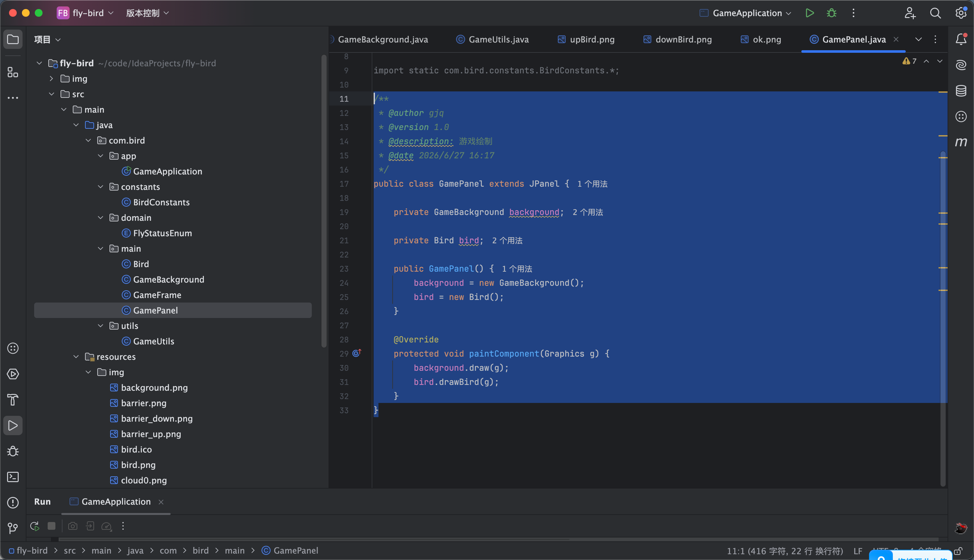
Task: Open more run actions in title bar
Action: tap(854, 13)
